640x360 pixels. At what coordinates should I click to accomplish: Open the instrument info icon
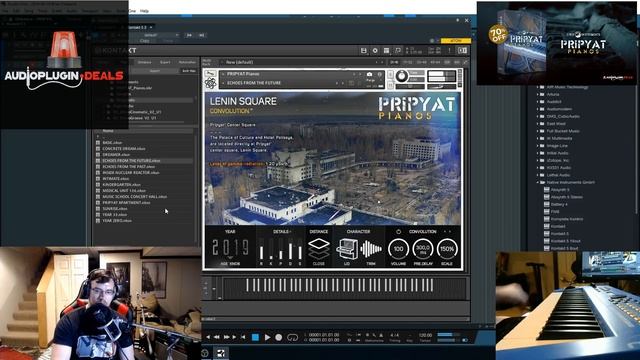[380, 74]
